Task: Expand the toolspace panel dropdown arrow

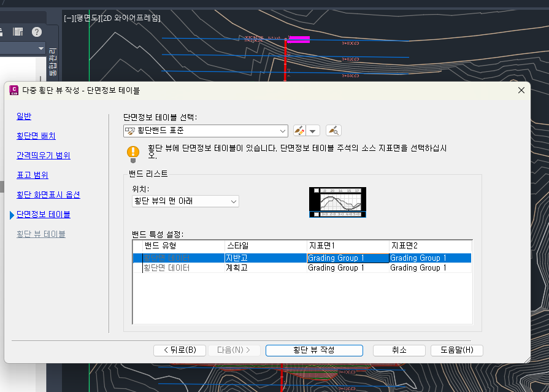Action: [40, 48]
